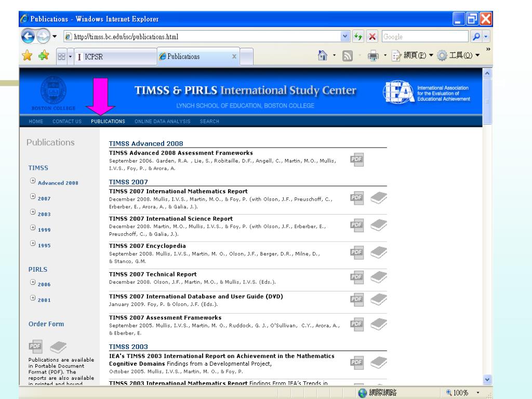Image resolution: width=532 pixels, height=399 pixels.
Task: Click CONTACT US in the navigation bar
Action: pyautogui.click(x=67, y=121)
